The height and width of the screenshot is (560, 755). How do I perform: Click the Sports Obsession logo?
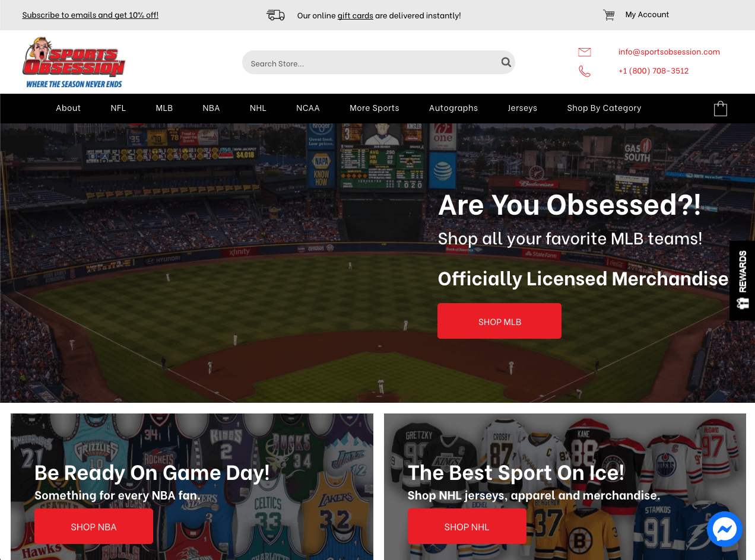click(74, 62)
